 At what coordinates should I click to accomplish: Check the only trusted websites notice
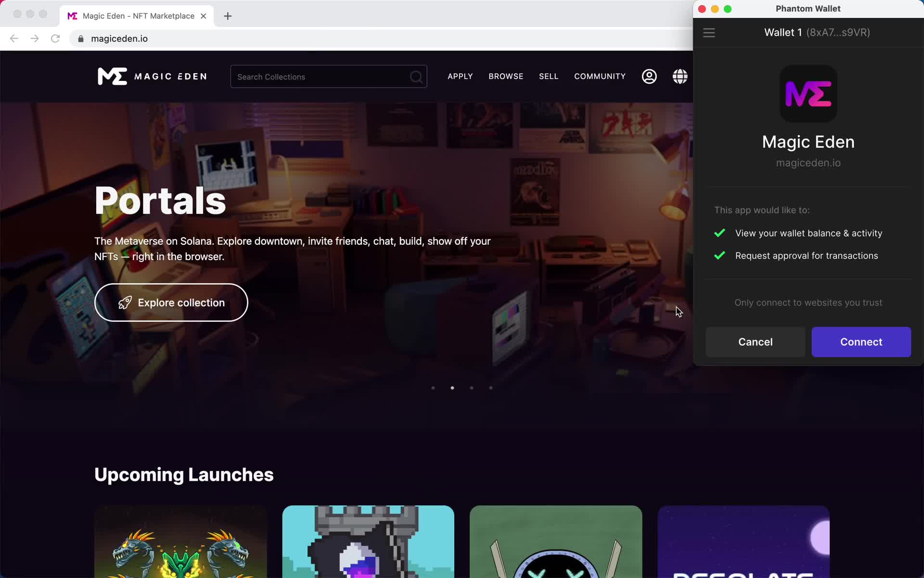(x=808, y=302)
